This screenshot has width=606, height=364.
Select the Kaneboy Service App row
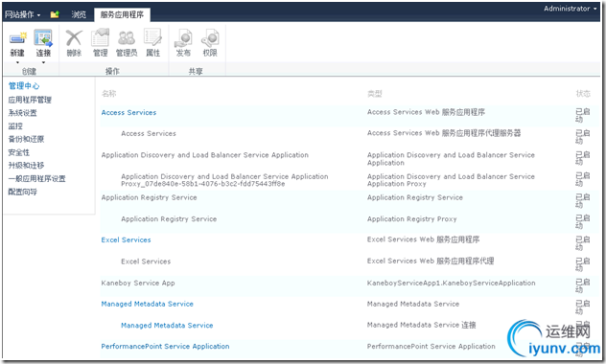(350, 285)
